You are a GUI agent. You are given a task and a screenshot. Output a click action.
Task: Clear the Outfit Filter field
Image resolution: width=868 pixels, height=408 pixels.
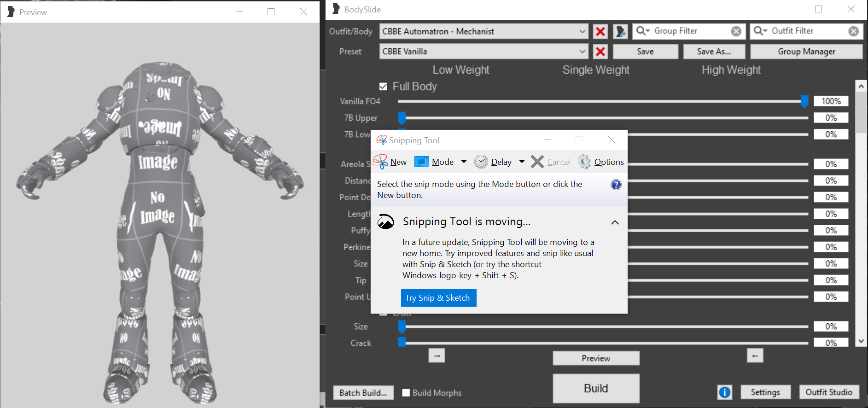click(854, 31)
